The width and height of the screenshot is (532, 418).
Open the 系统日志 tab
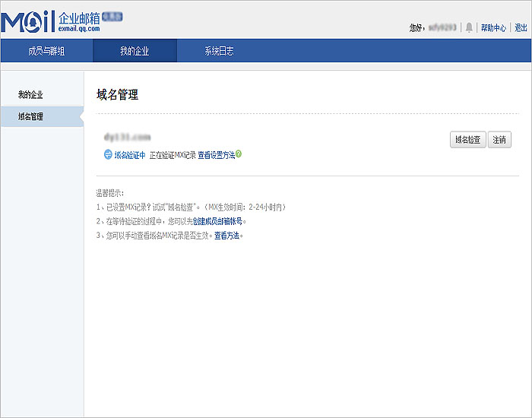pos(219,51)
